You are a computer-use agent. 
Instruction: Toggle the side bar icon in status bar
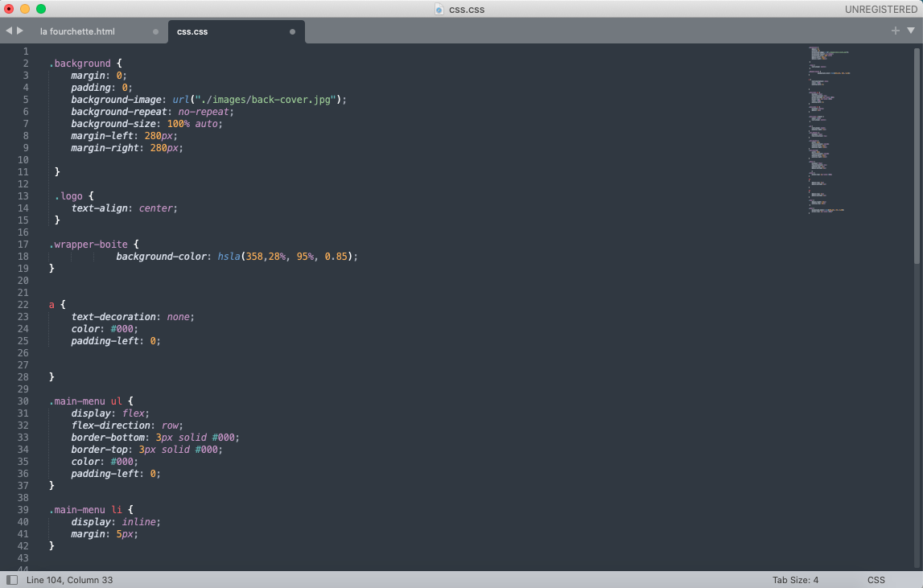coord(12,580)
